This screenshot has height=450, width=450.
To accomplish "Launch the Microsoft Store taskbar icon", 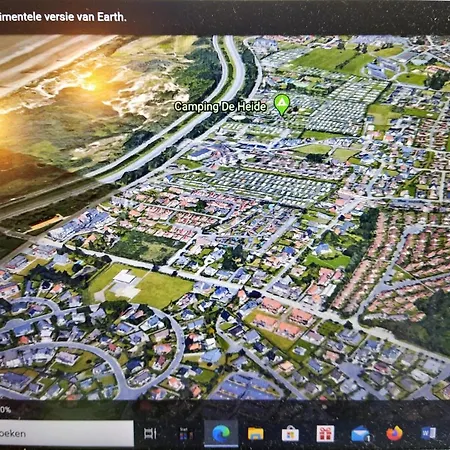I will (x=290, y=434).
